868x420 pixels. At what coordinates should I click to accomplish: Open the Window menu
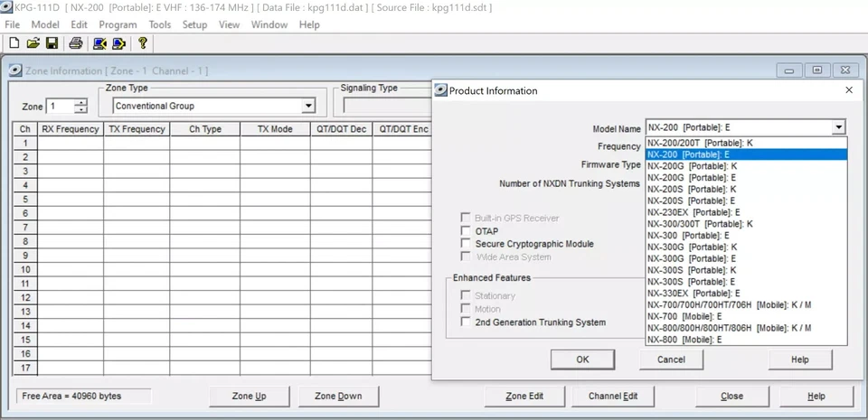[x=269, y=25]
